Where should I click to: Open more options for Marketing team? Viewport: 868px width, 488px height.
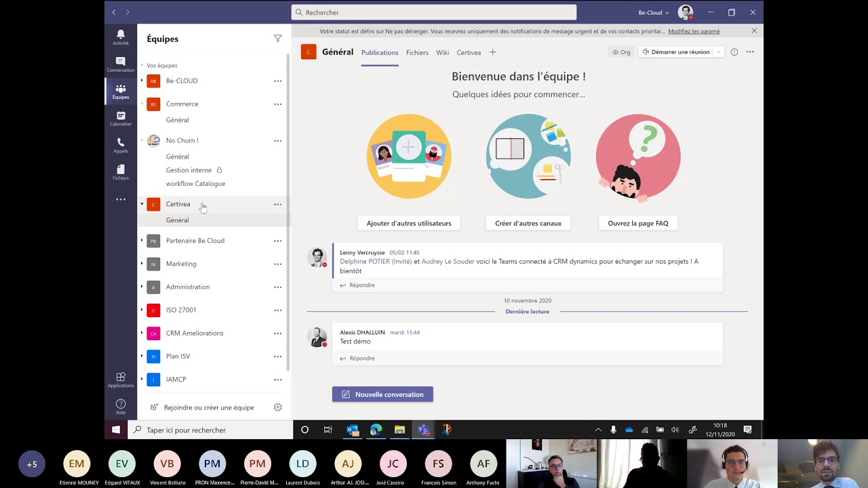[278, 264]
